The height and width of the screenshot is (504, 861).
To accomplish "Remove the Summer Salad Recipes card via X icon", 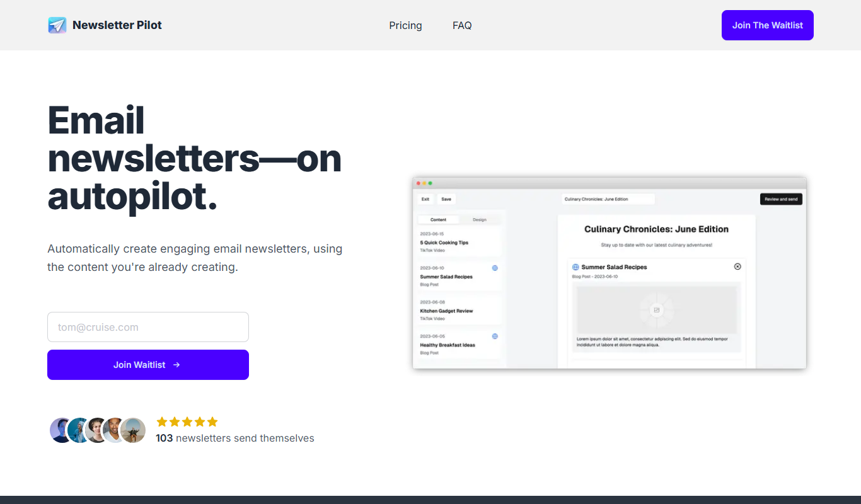I will (737, 266).
